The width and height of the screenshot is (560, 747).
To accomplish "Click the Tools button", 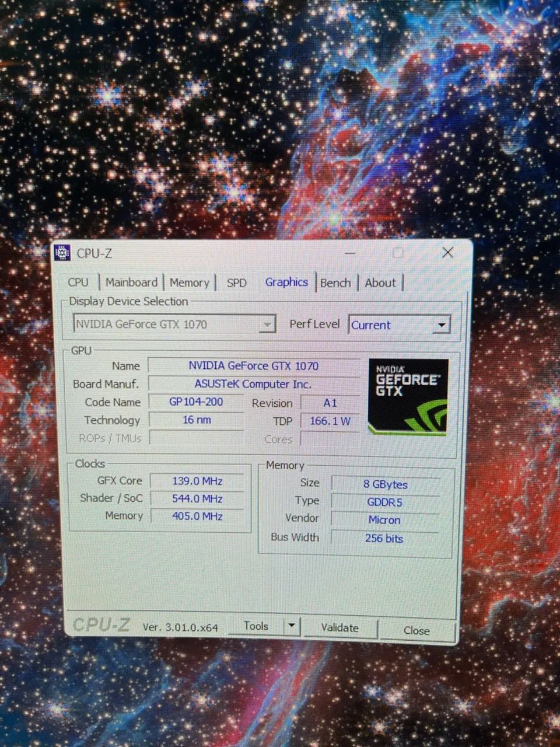I will 256,626.
